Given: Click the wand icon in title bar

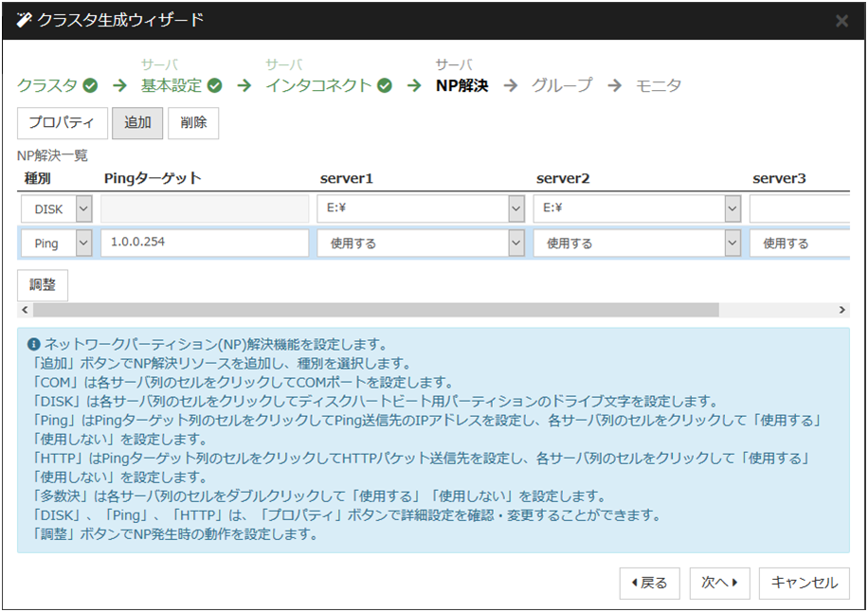Looking at the screenshot, I should click(x=25, y=20).
